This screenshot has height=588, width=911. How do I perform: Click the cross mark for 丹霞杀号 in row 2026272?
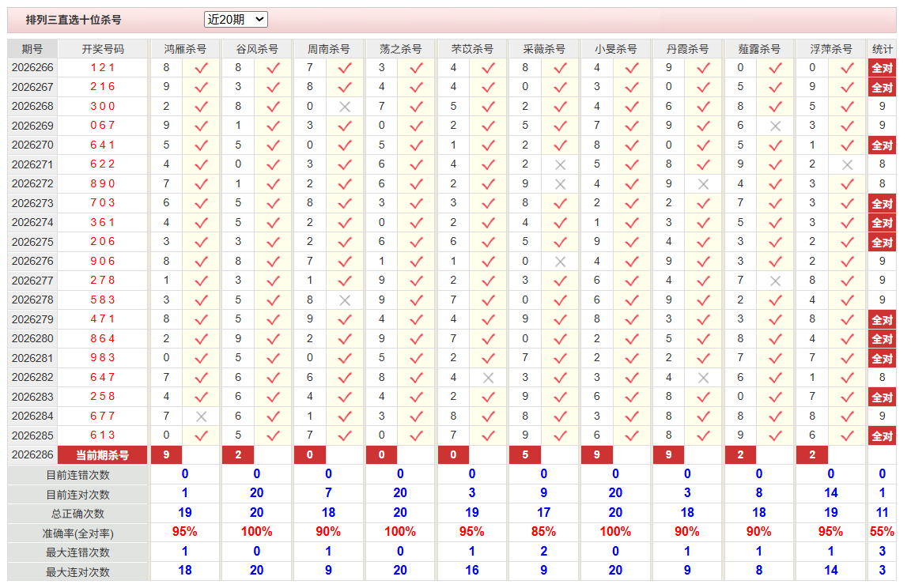coord(704,184)
